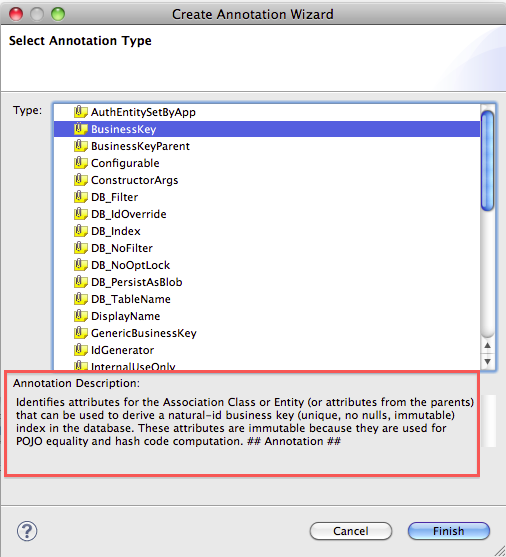Click the scrollbar down arrow

pyautogui.click(x=488, y=362)
